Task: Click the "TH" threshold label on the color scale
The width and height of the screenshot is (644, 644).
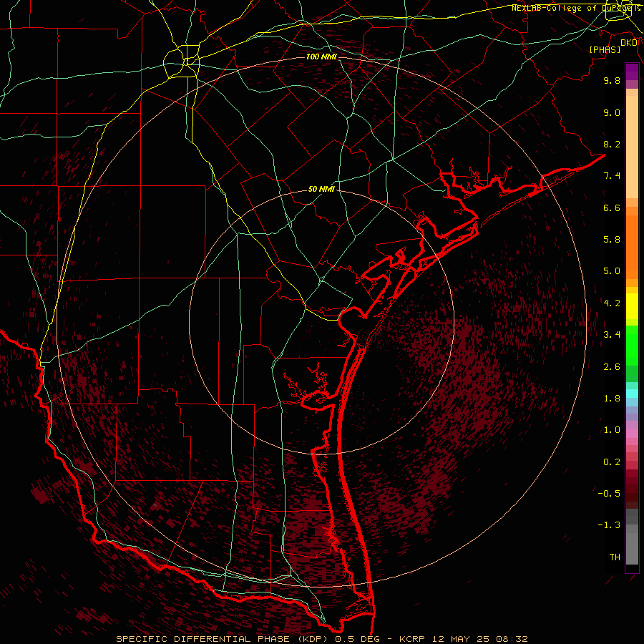Action: 615,557
